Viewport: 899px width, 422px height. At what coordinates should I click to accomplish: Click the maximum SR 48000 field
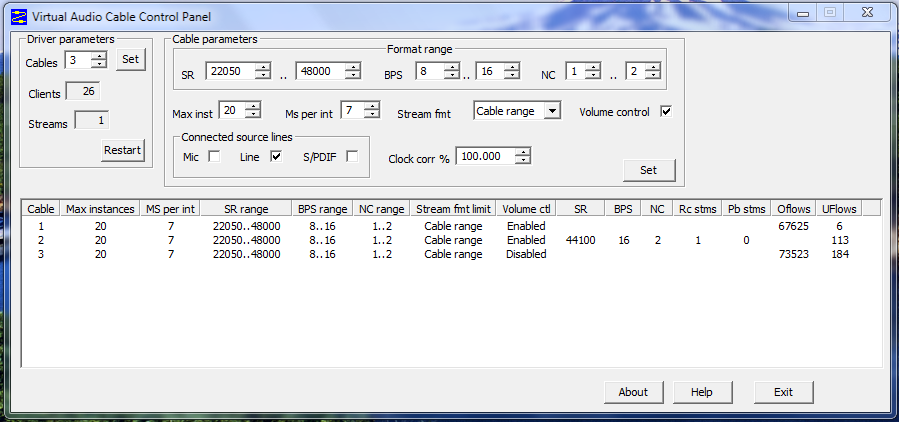[321, 71]
